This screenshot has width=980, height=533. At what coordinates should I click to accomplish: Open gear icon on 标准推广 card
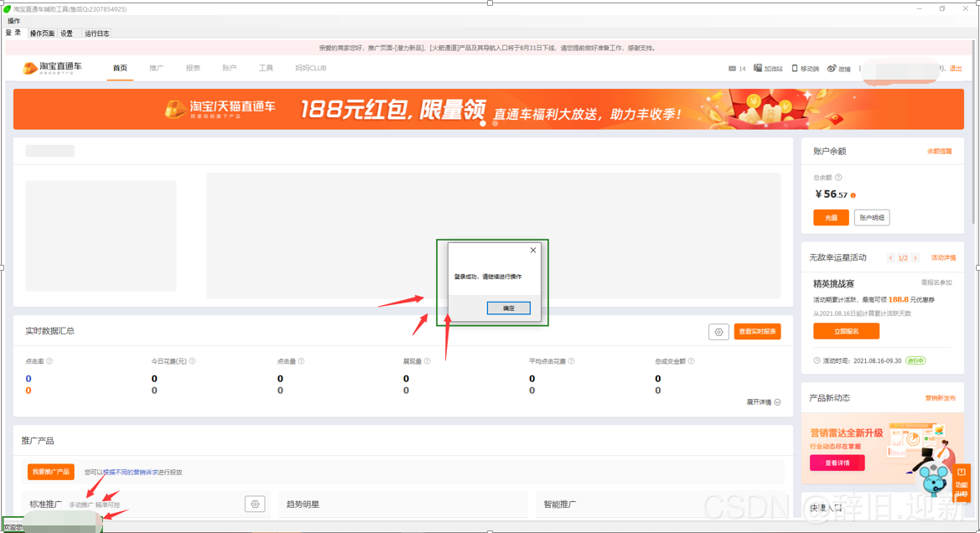point(255,505)
